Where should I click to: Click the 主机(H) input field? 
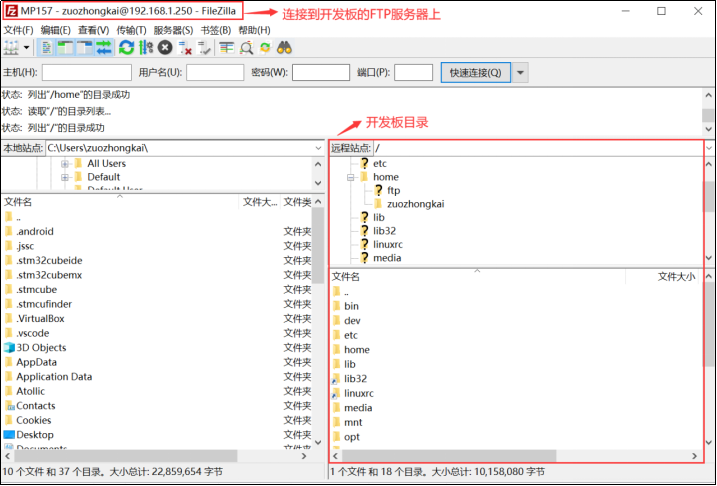click(x=87, y=73)
